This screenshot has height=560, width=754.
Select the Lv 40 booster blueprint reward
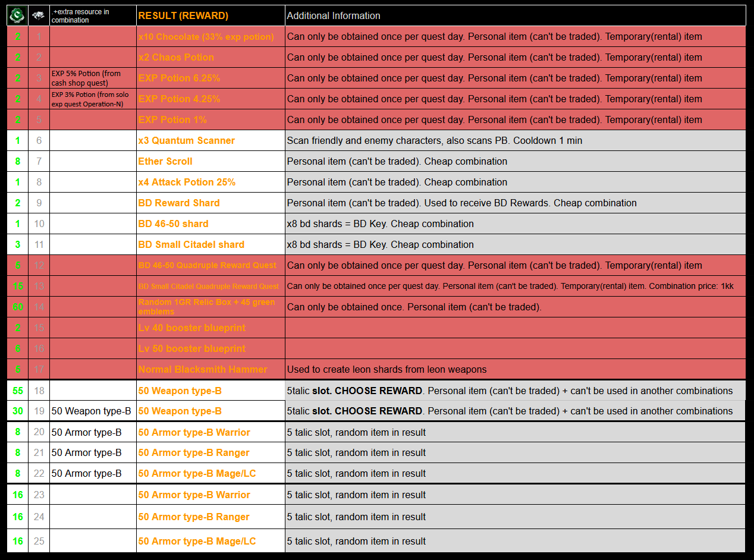pos(191,328)
